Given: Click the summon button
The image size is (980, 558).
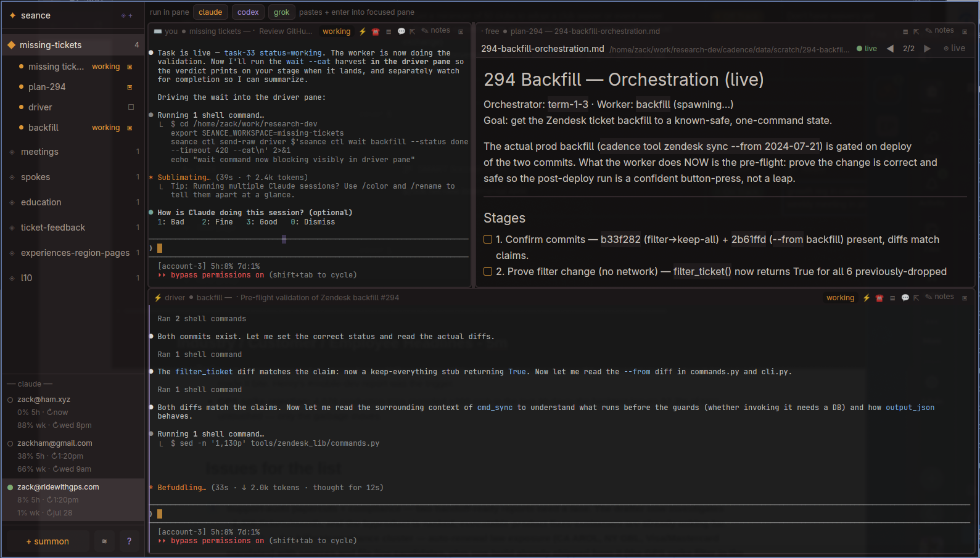Looking at the screenshot, I should pyautogui.click(x=48, y=541).
